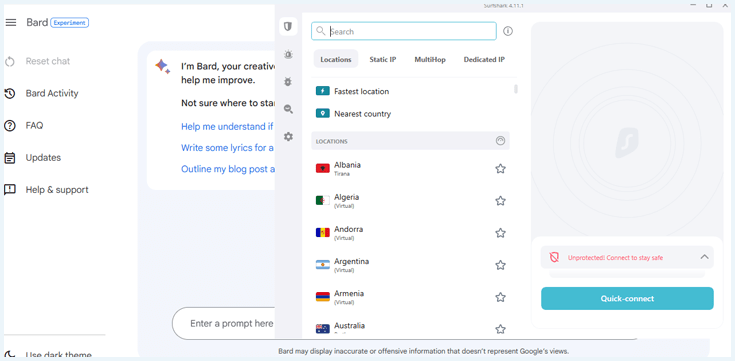
Task: Click the locations list scrollbar
Action: tap(516, 89)
